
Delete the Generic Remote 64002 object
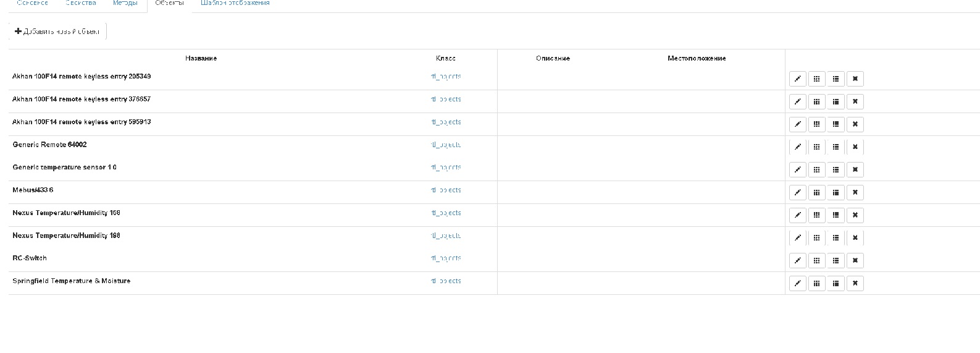click(855, 147)
